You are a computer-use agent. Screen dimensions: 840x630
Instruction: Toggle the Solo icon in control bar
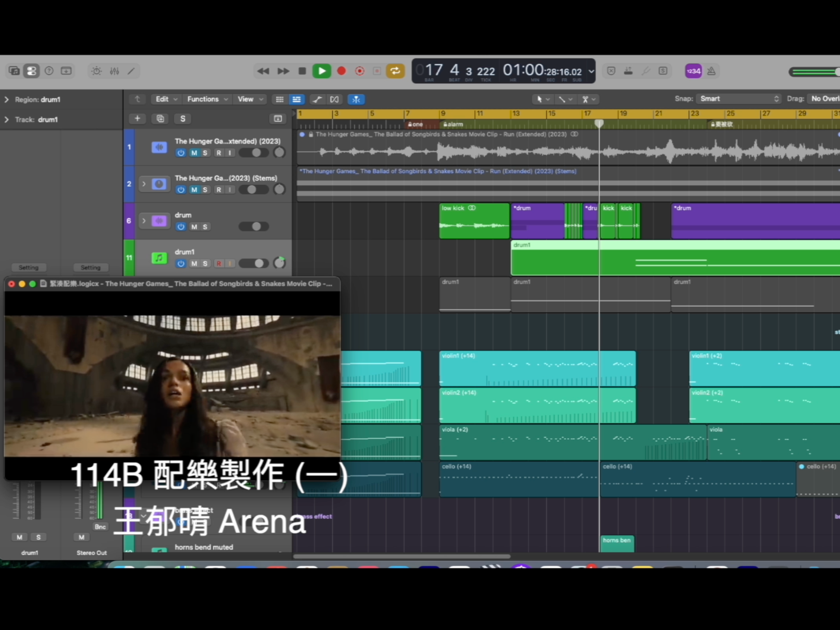[x=663, y=71]
